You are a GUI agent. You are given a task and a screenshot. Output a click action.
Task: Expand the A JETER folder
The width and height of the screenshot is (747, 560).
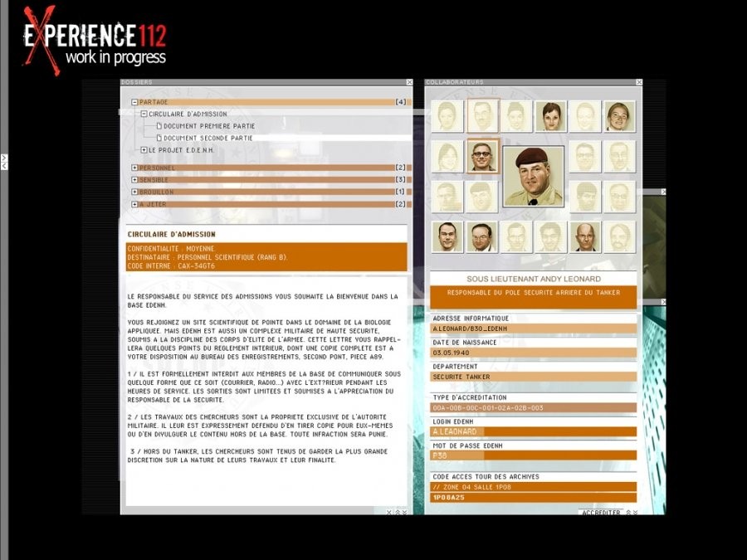[x=134, y=204]
